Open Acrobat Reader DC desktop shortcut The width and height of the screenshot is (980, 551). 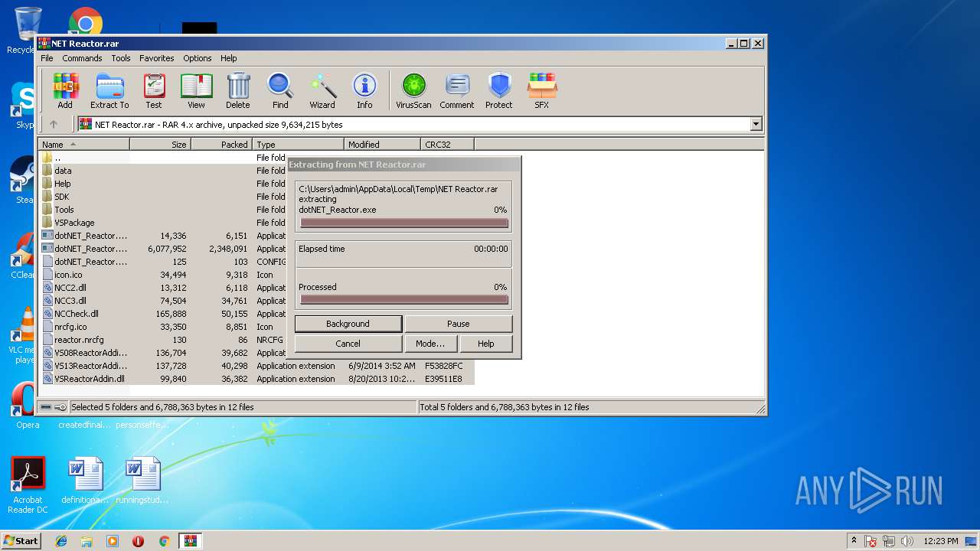(x=28, y=485)
